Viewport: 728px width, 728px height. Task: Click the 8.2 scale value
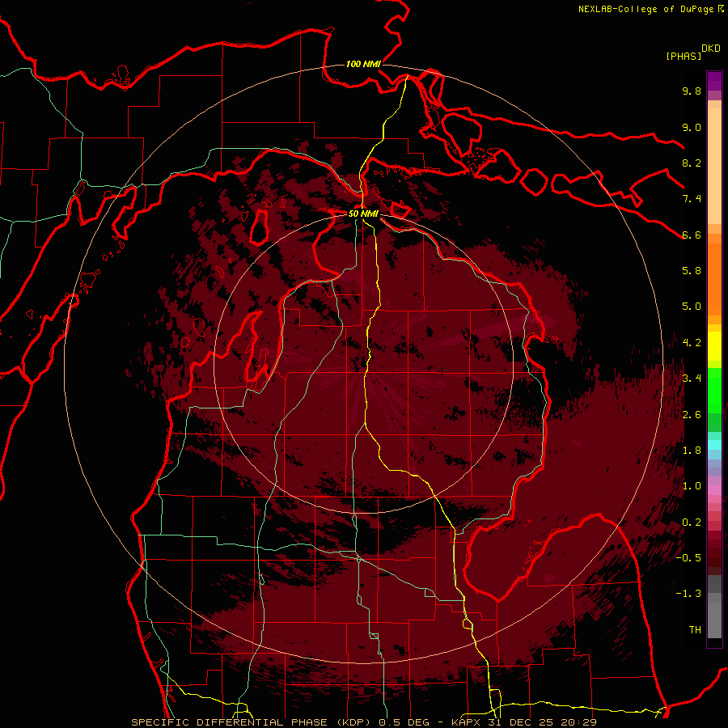point(692,163)
